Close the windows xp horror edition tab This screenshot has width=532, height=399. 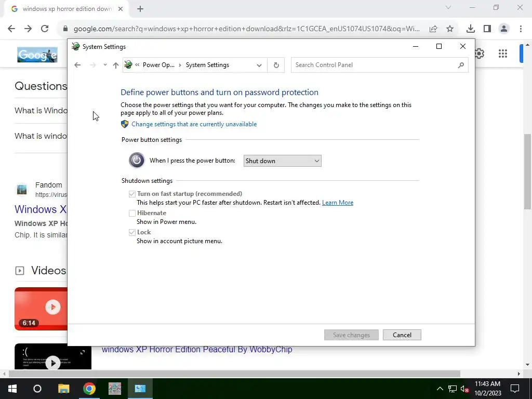pyautogui.click(x=121, y=9)
